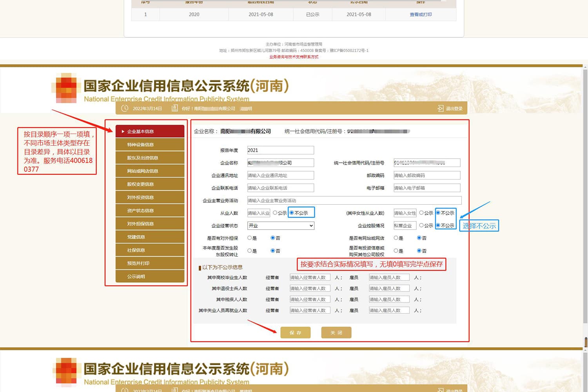Click the 关闭 button
Viewport: 588px width, 392px height.
336,333
